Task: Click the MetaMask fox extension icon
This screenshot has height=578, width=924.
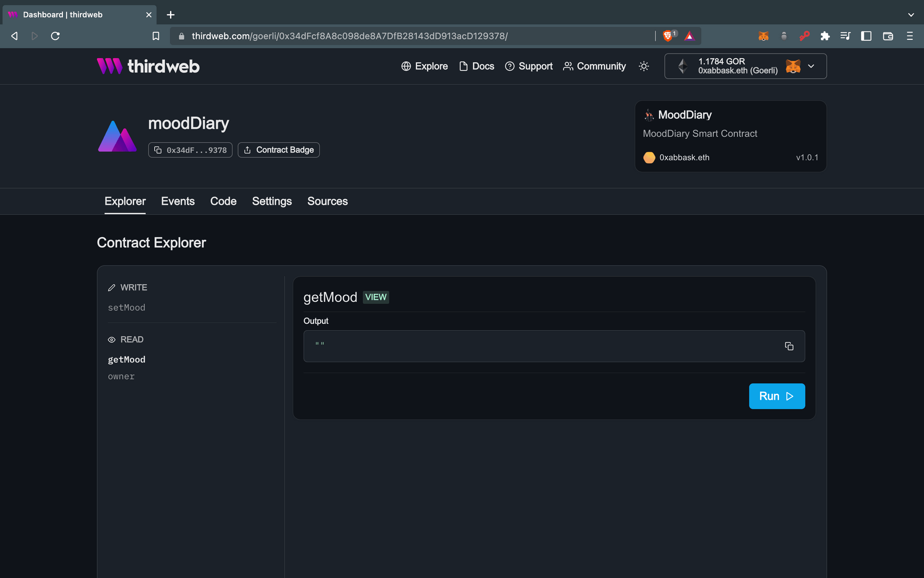Action: click(763, 36)
